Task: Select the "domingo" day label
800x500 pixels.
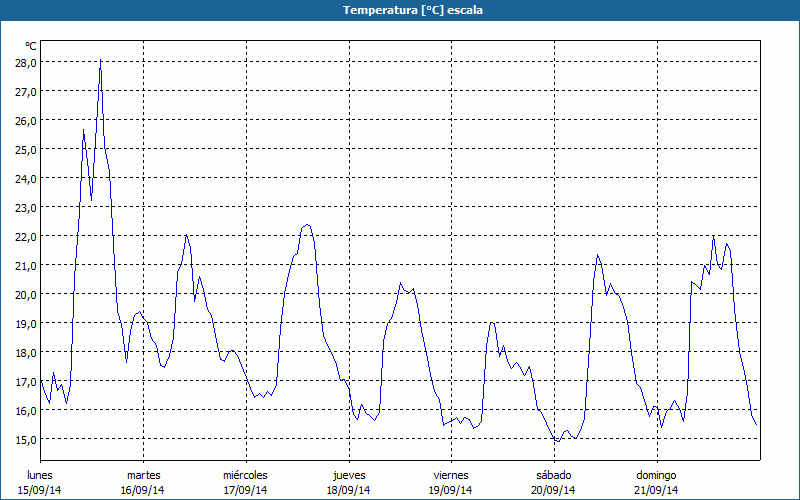Action: point(656,475)
